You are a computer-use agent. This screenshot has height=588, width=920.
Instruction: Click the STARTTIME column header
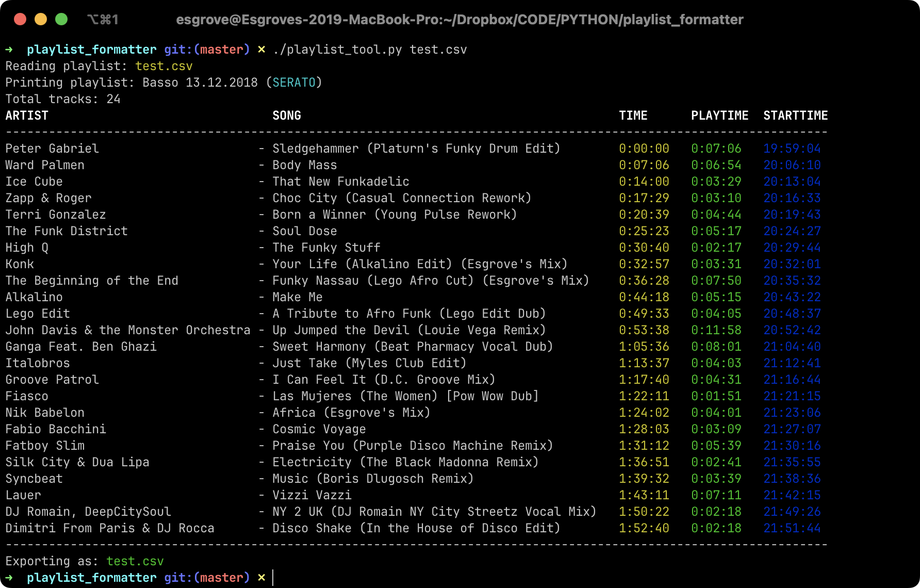[796, 116]
